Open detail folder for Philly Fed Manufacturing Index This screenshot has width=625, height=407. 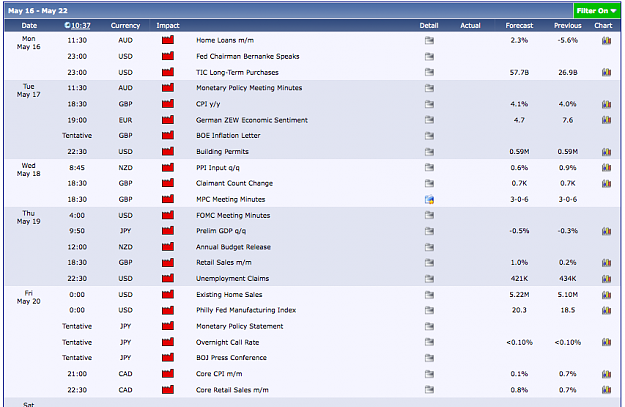(429, 310)
